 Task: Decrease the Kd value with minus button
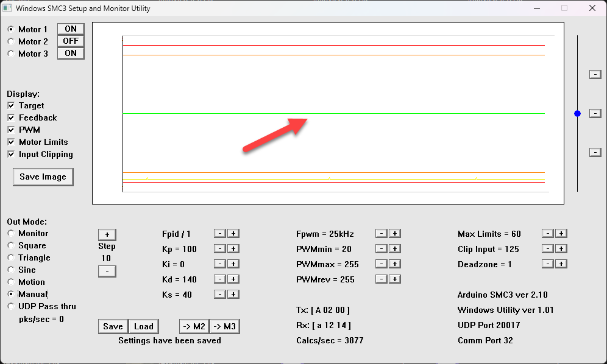click(220, 279)
